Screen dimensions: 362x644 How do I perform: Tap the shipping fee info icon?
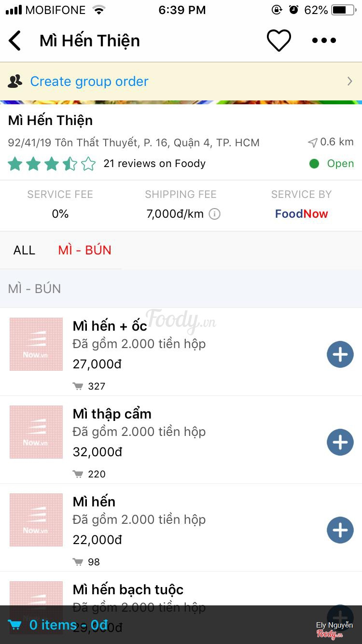pos(215,214)
